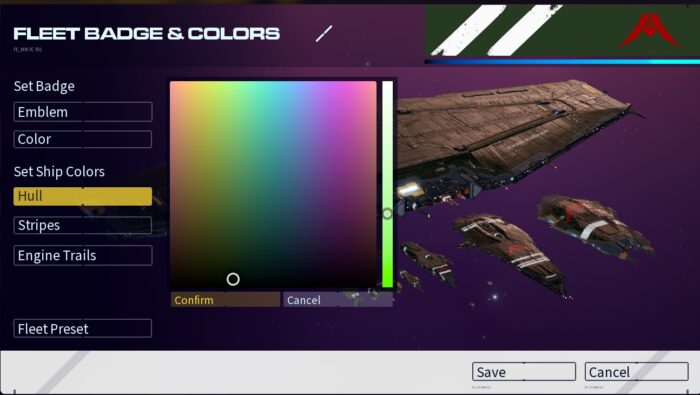Screen dimensions: 700x395
Task: Adjust the green brightness slider bar
Action: point(388,184)
